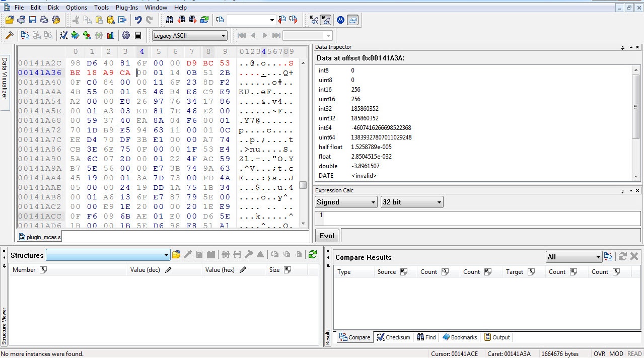Click the green refresh icon in Structures panel
Viewport: 644px width, 358px height.
click(313, 255)
